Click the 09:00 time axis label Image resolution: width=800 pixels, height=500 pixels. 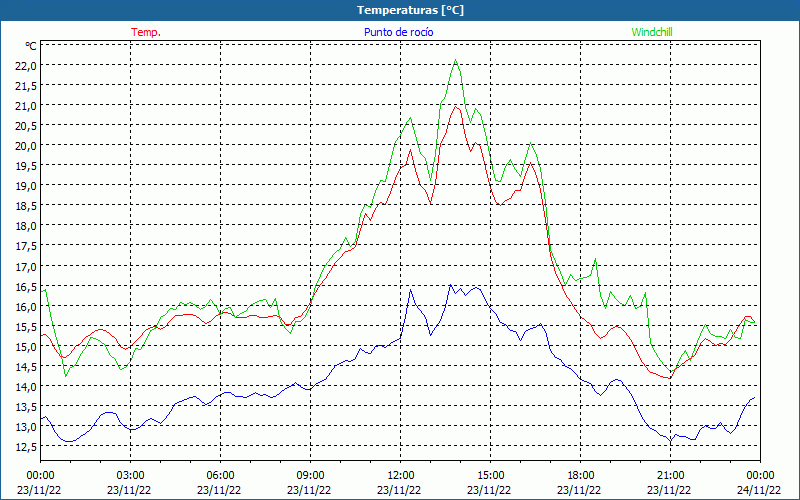coord(311,476)
